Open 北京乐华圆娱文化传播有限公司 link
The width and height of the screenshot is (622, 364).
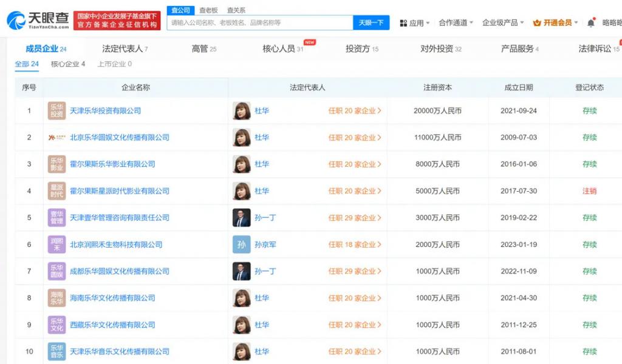pos(120,138)
